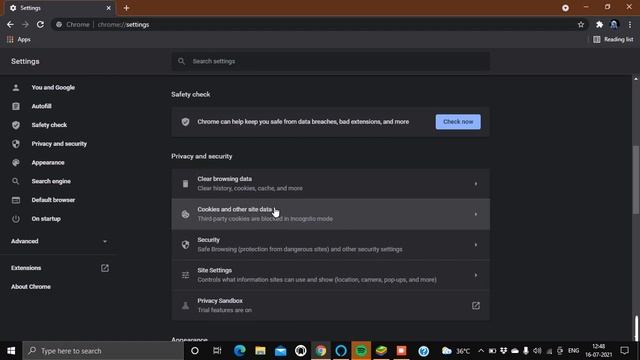
Task: Open the Extensions puzzle icon
Action: pyautogui.click(x=599, y=24)
